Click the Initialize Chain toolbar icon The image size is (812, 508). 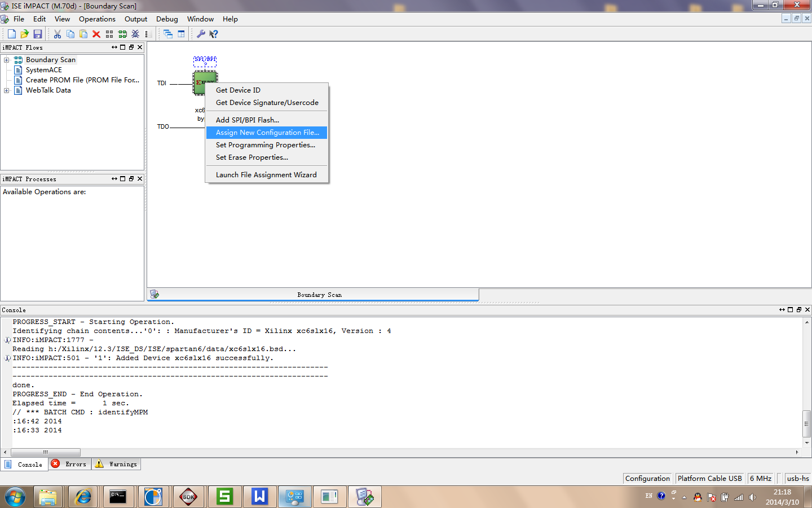tap(122, 34)
